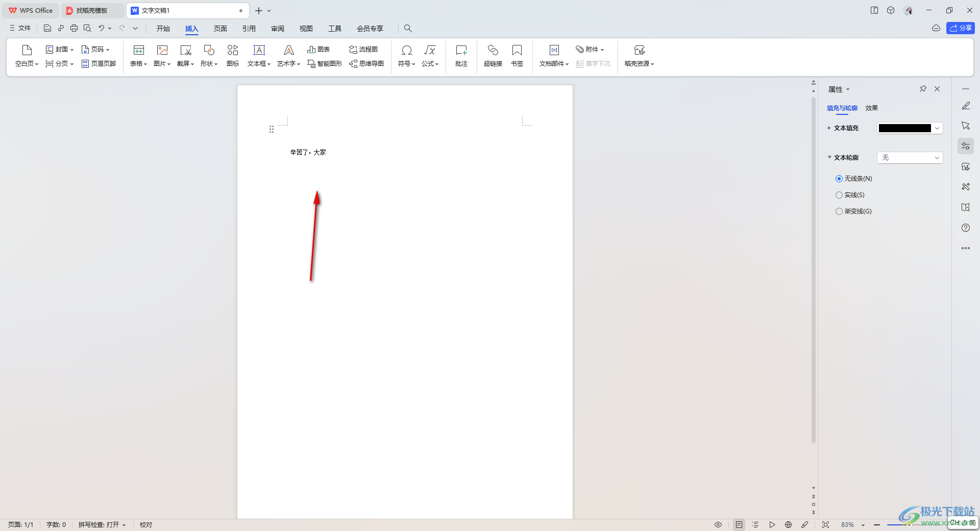
Task: Select the No line radio option
Action: point(854,179)
